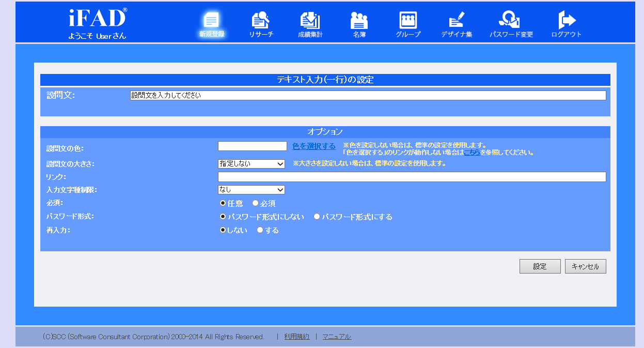Open the 新規登録 icon in navigation
The width and height of the screenshot is (644, 348).
point(212,20)
